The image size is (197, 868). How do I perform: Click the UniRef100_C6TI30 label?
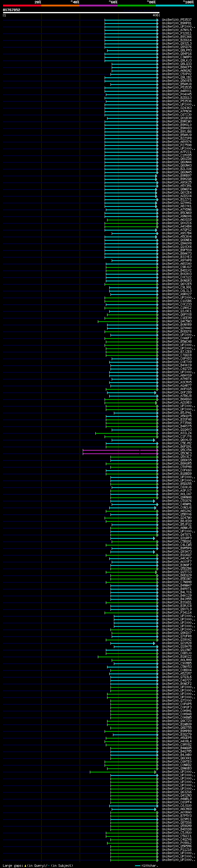pos(177,115)
